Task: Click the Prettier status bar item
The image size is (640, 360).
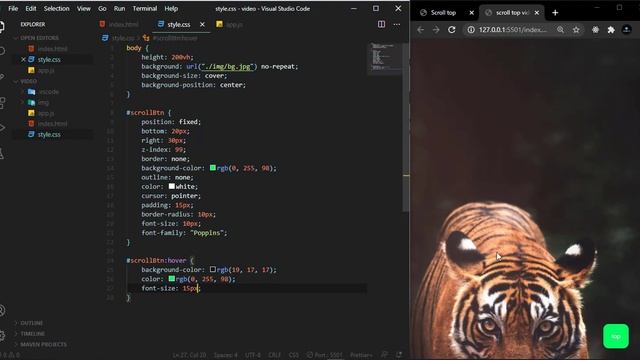Action: point(361,355)
